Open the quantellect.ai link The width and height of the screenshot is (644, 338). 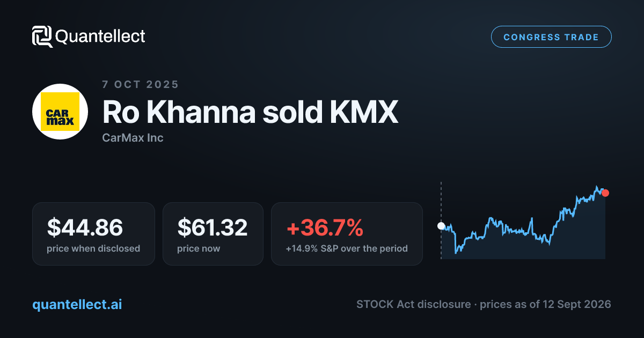point(77,304)
